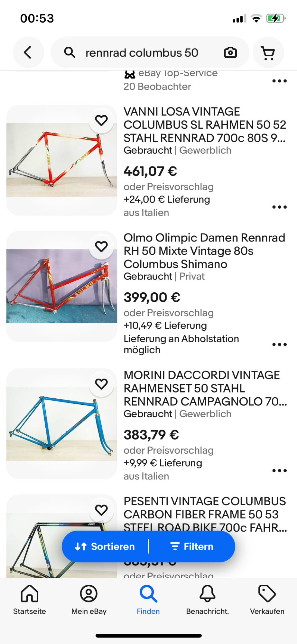Open the shopping cart
Screen dimensions: 297x644
point(268,52)
